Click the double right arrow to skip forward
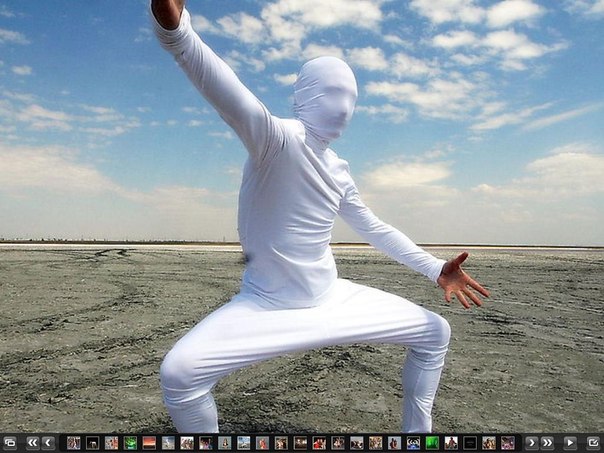604x453 pixels. coord(547,442)
